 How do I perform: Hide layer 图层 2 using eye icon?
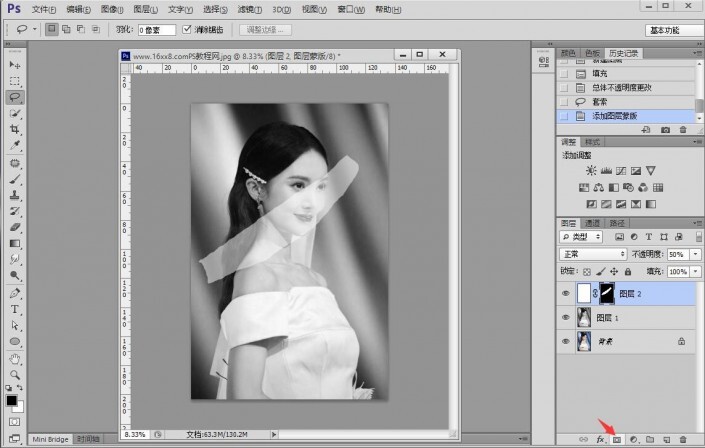(566, 293)
